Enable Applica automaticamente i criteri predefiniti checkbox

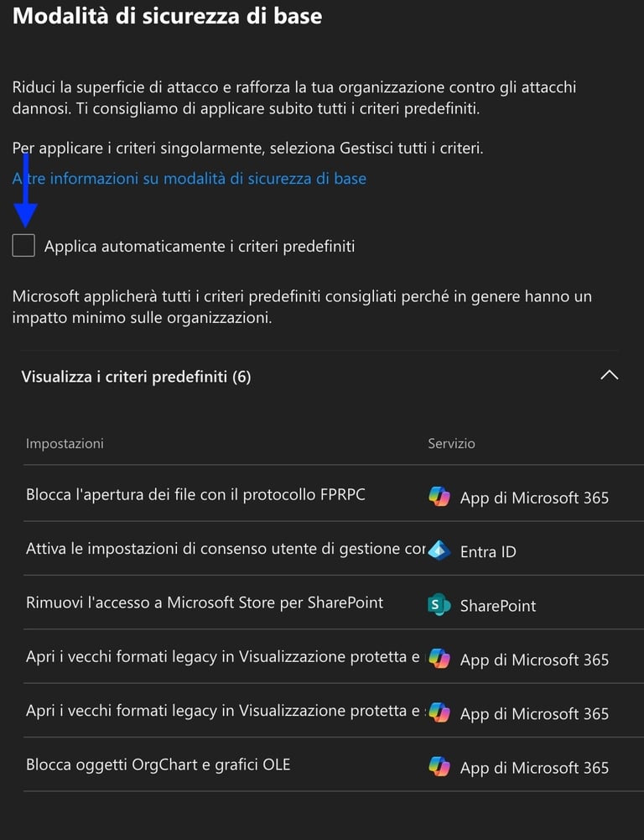coord(23,246)
